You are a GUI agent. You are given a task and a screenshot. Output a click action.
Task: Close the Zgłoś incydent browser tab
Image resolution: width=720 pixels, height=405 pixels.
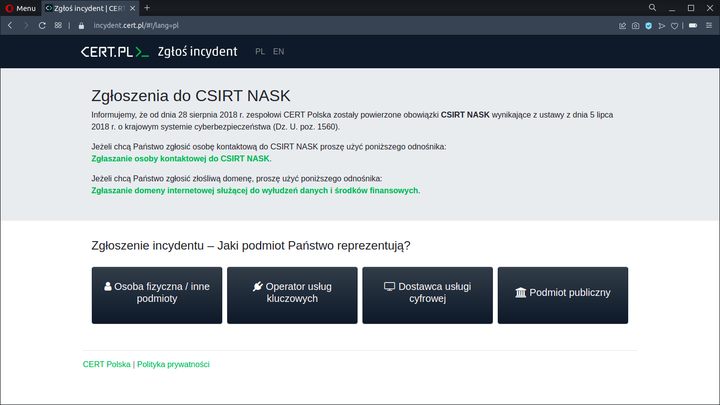pyautogui.click(x=132, y=8)
